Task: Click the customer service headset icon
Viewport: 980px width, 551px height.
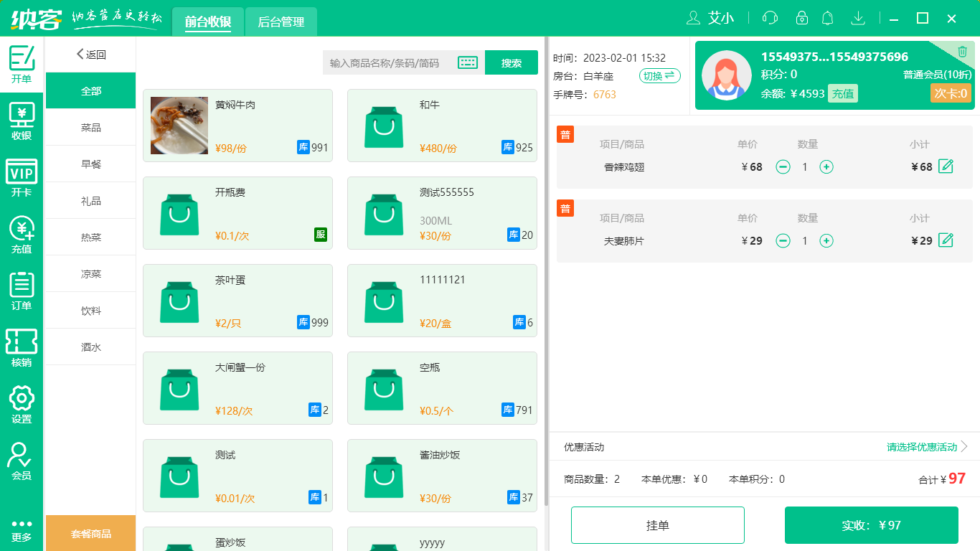Action: coord(770,18)
